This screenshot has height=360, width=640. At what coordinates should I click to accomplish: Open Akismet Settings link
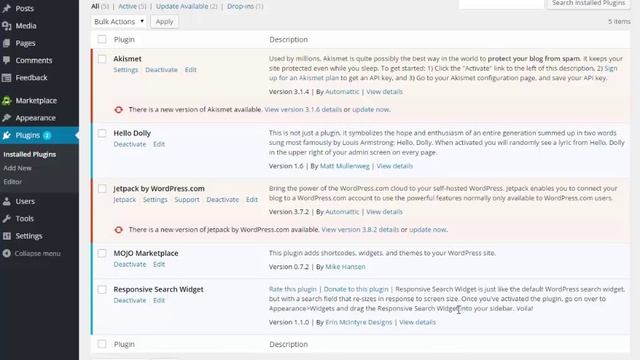(x=126, y=70)
